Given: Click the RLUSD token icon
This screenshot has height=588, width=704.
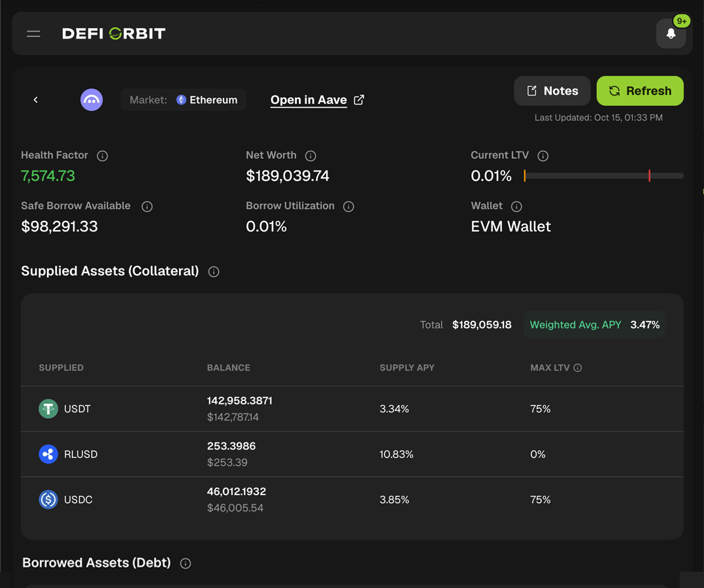Looking at the screenshot, I should (x=48, y=454).
